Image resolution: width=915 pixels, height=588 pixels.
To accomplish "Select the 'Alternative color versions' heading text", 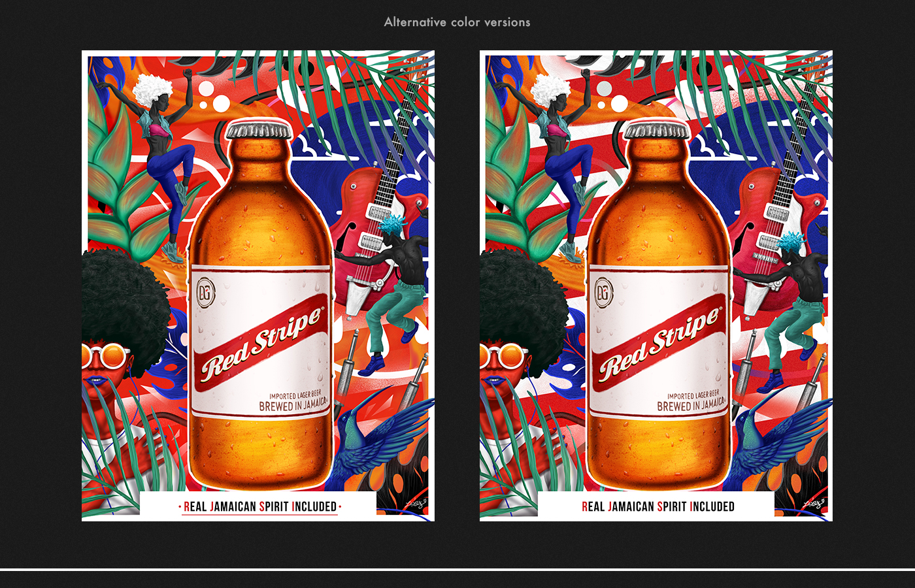I will 457,22.
